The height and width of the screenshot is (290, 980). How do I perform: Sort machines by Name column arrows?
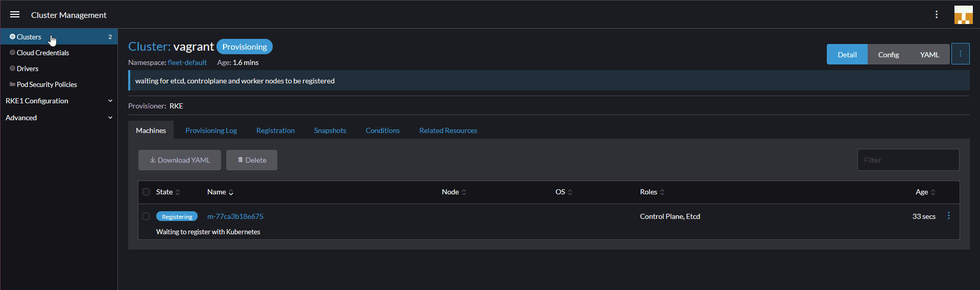(x=231, y=192)
